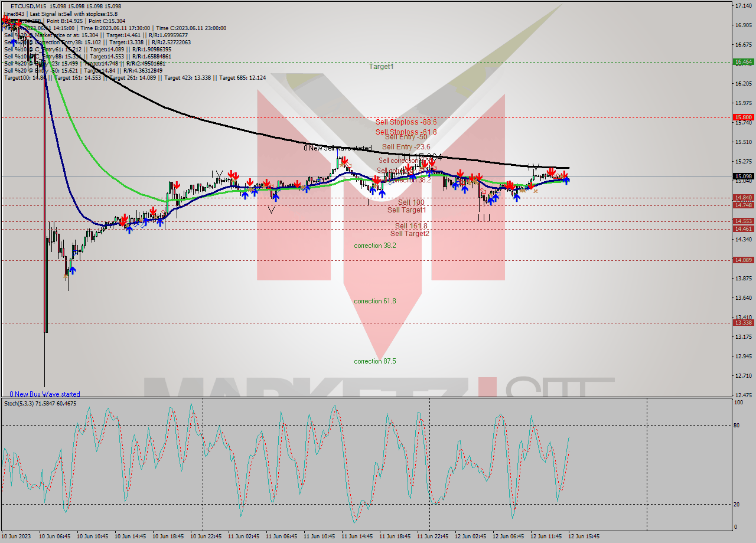Select 'Sell Stoploss -88.6' label
Screen dimensions: 756x543
coord(406,122)
